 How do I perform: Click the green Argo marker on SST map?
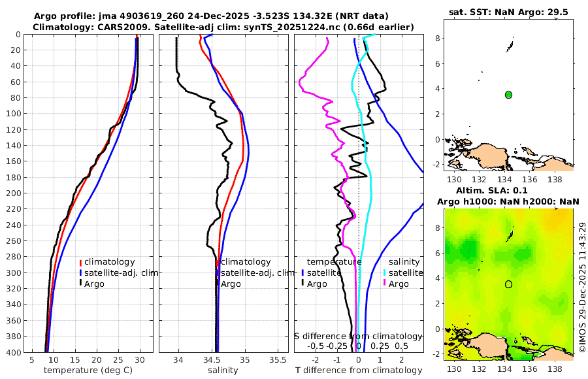pyautogui.click(x=508, y=95)
